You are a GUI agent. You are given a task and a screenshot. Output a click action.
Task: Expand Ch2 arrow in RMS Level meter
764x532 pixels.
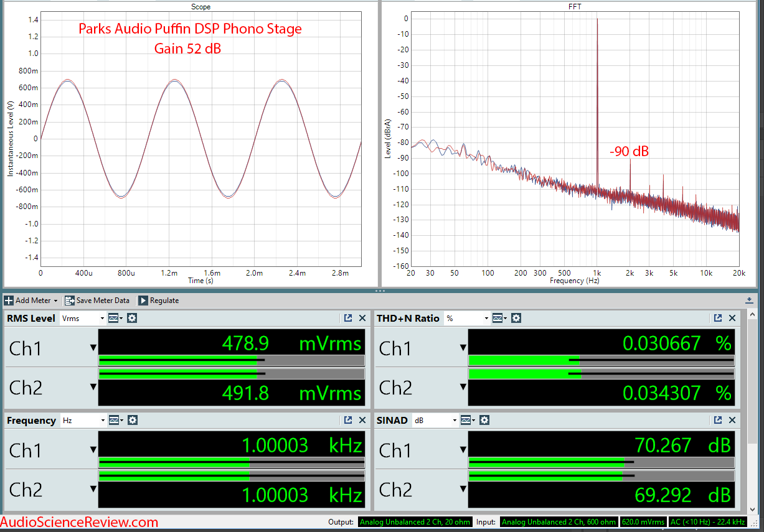93,387
